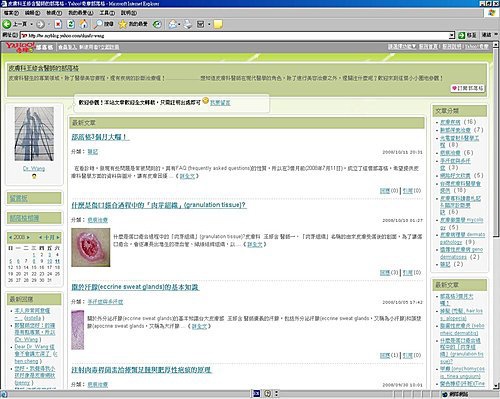
Task: Open the dermatopathology category link
Action: click(x=462, y=238)
